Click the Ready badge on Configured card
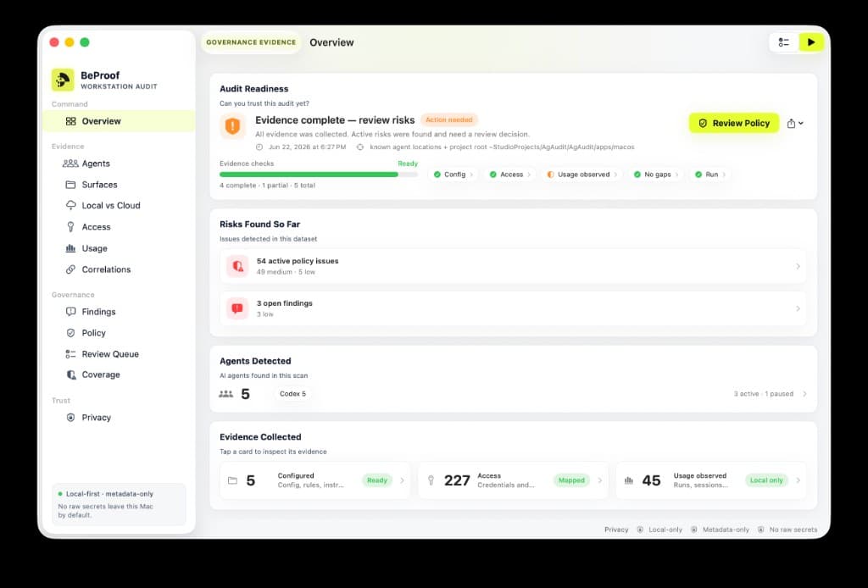868x588 pixels. click(x=377, y=480)
